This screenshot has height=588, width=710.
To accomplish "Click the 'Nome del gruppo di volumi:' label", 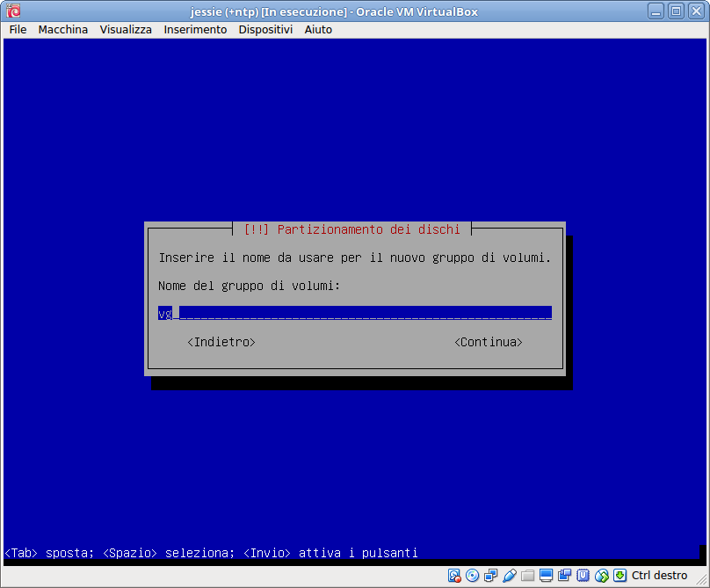I will (249, 286).
